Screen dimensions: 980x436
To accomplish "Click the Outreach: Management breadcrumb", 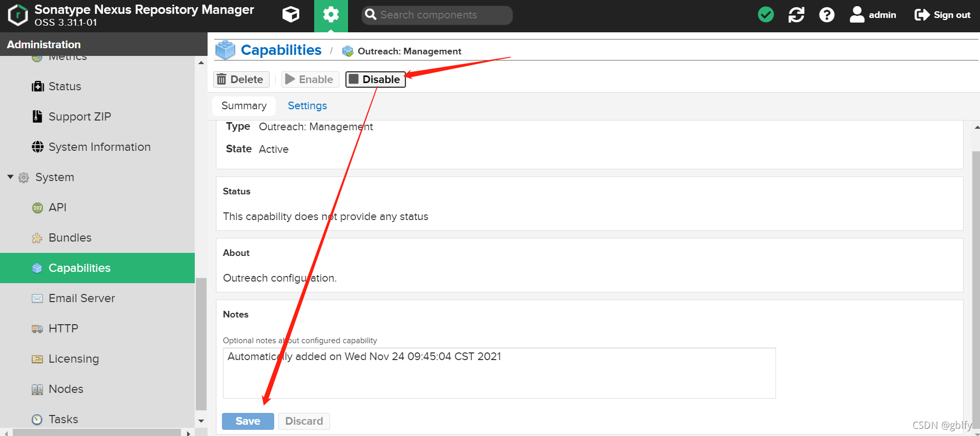I will [409, 51].
